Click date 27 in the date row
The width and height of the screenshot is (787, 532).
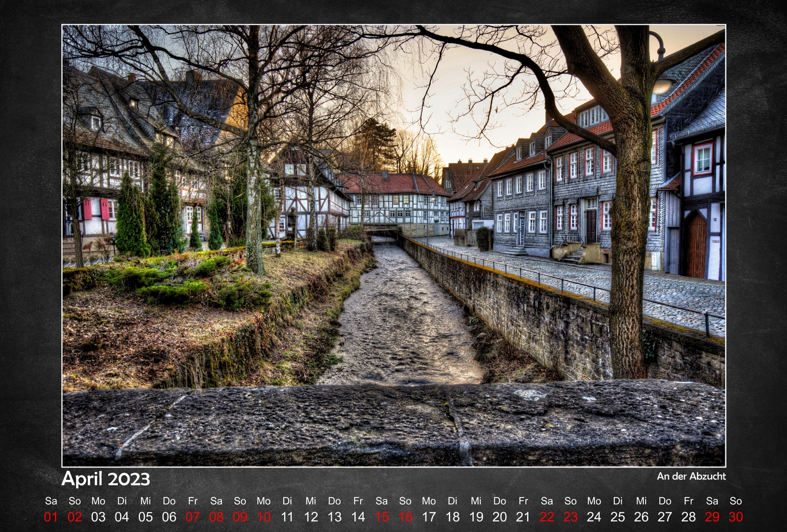665,517
